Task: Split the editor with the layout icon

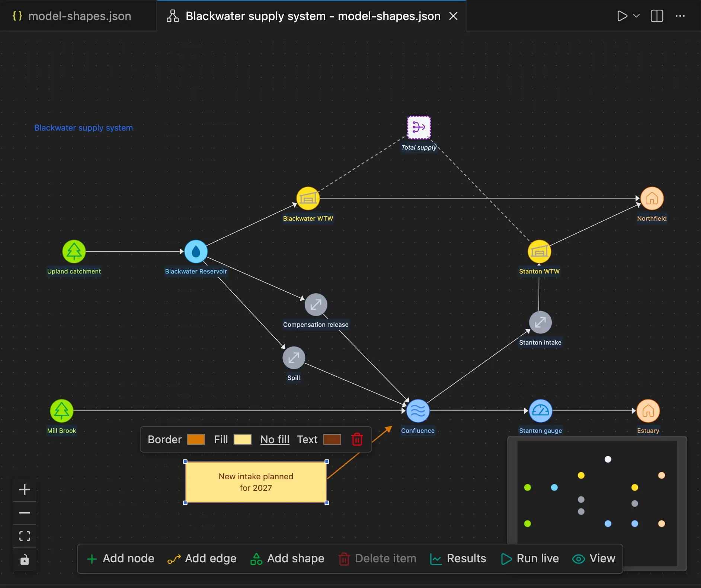Action: coord(657,16)
